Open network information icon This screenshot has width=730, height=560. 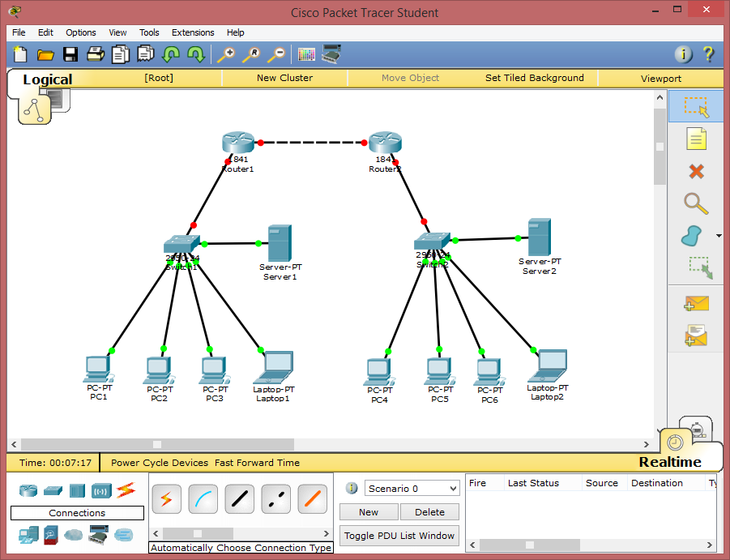[x=683, y=54]
